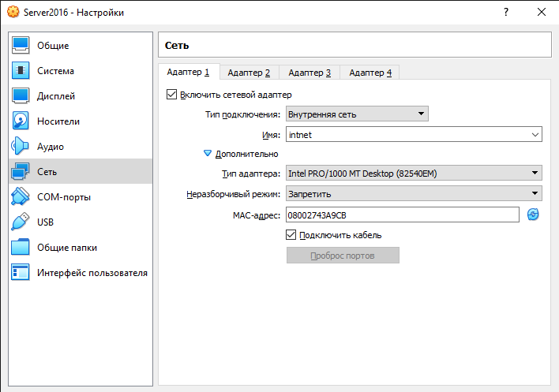Collapse the Дополнительно section
Viewport: 559px width, 392px height.
(x=208, y=154)
